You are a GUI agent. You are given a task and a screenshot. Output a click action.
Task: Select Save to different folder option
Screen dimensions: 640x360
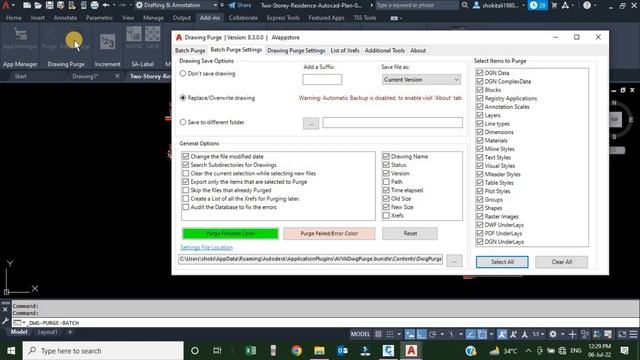coord(183,122)
